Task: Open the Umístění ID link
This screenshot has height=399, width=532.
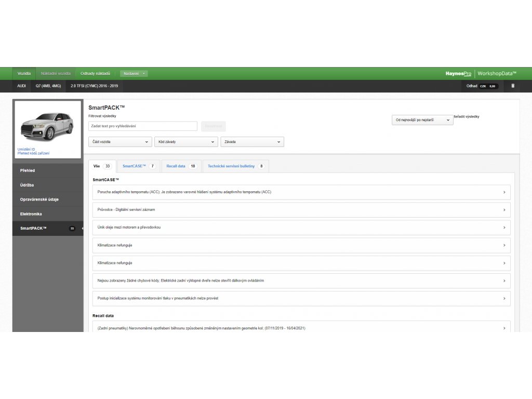Action: 26,149
